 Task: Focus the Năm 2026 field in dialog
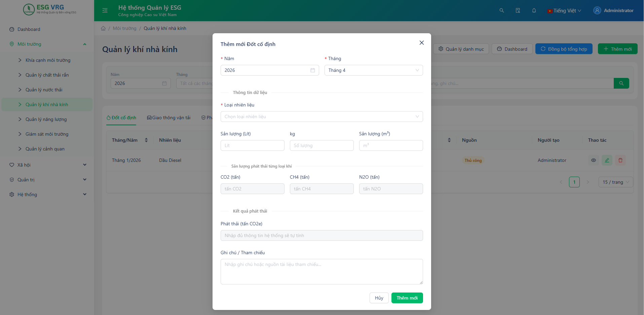[x=270, y=70]
